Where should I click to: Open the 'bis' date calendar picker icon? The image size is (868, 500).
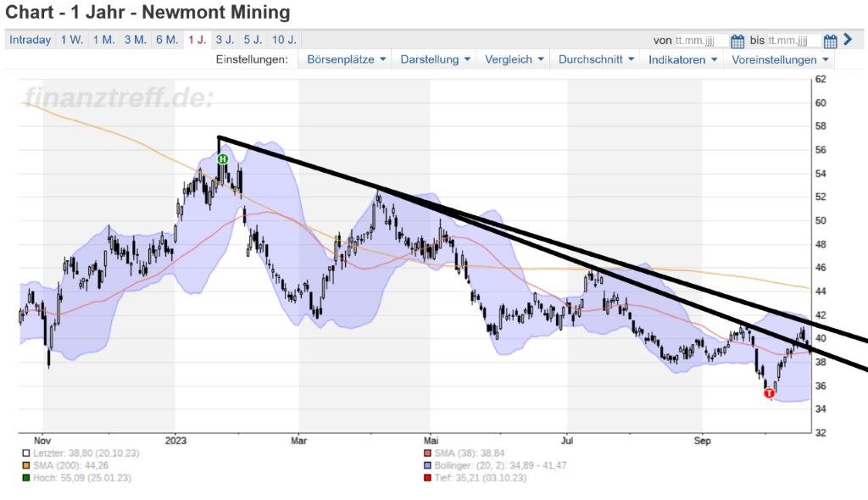(x=830, y=41)
